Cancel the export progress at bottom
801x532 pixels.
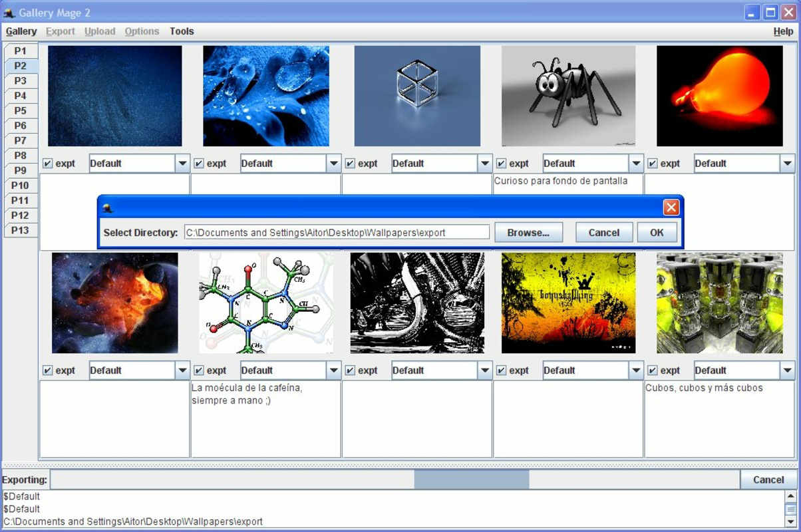point(768,479)
